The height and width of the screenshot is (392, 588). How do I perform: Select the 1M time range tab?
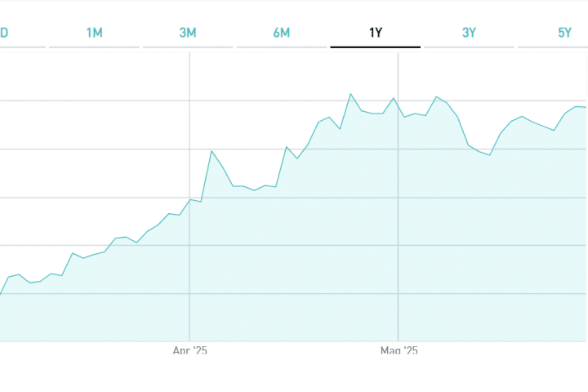point(94,33)
